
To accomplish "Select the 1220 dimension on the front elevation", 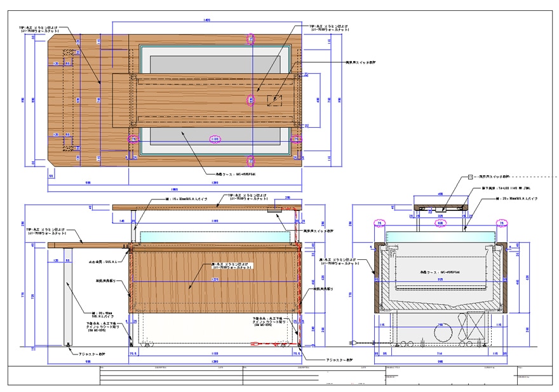I will [215, 280].
